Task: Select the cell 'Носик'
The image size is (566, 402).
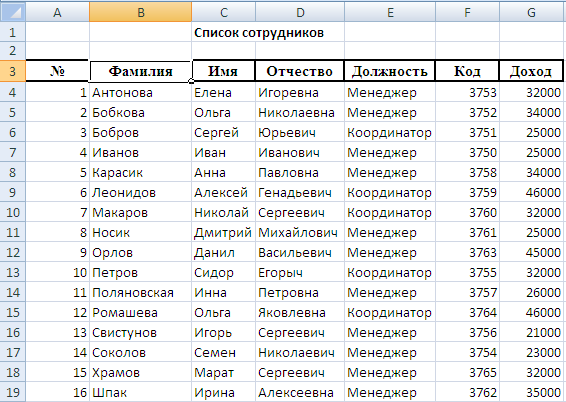Action: (x=140, y=232)
